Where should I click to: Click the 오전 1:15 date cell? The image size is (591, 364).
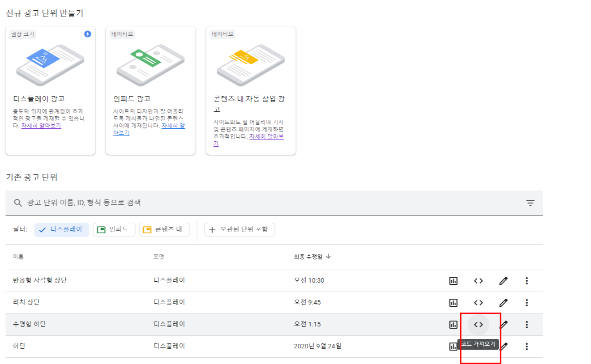(x=307, y=324)
